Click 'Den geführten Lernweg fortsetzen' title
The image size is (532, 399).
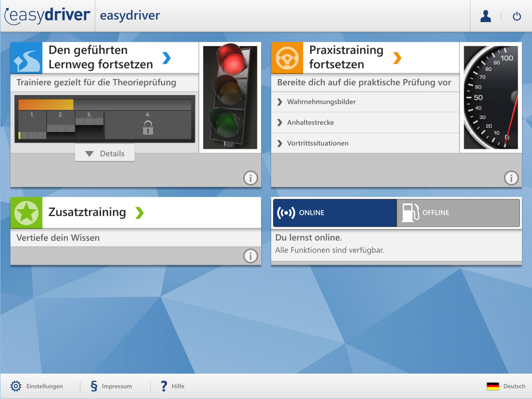tap(101, 57)
